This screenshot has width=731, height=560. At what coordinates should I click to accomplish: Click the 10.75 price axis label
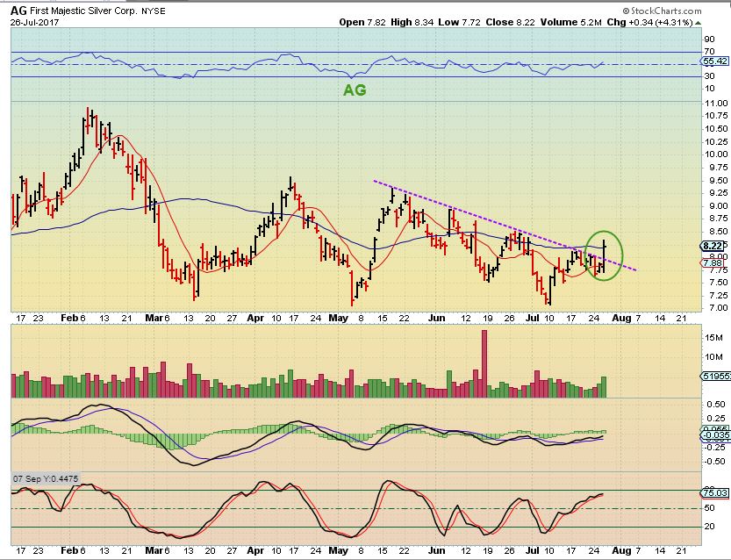click(x=717, y=116)
